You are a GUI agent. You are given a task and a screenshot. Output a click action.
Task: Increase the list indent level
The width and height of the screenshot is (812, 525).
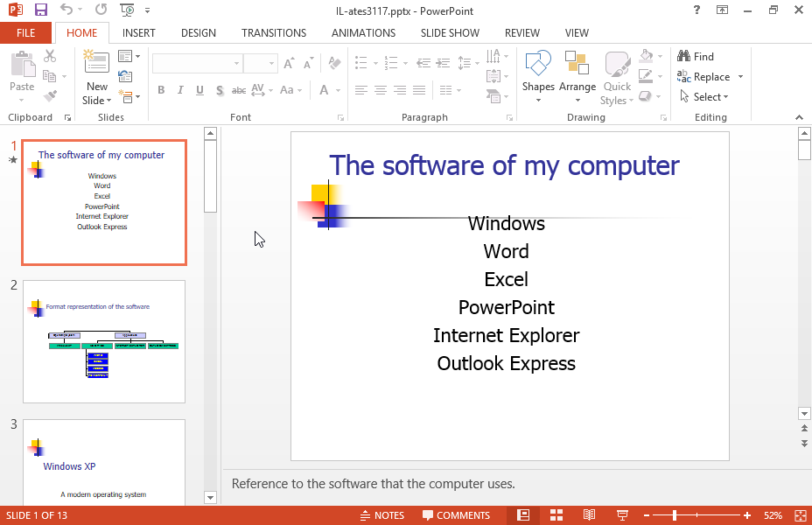(x=443, y=63)
